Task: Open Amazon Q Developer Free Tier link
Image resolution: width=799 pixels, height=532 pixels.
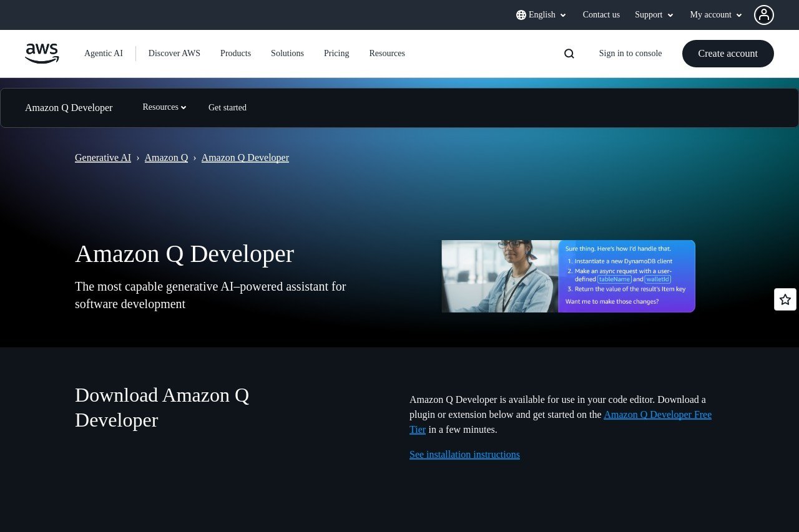Action: pos(657,415)
